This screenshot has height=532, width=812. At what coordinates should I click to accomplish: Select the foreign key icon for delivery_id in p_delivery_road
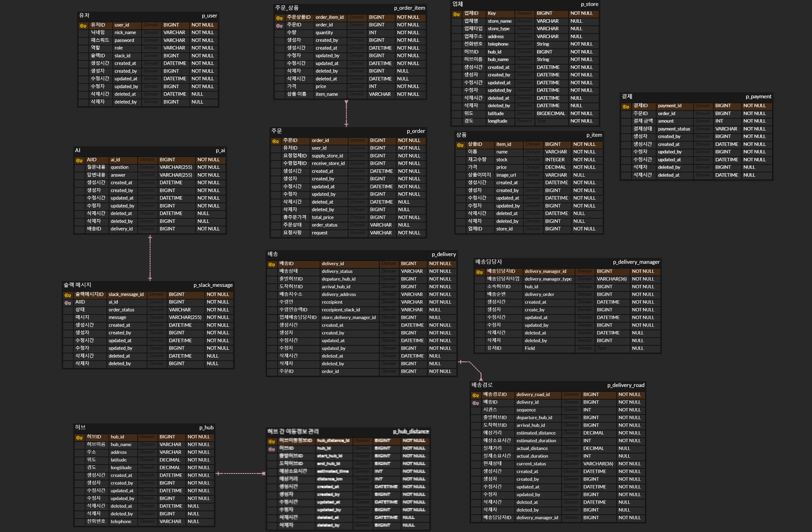click(x=476, y=403)
